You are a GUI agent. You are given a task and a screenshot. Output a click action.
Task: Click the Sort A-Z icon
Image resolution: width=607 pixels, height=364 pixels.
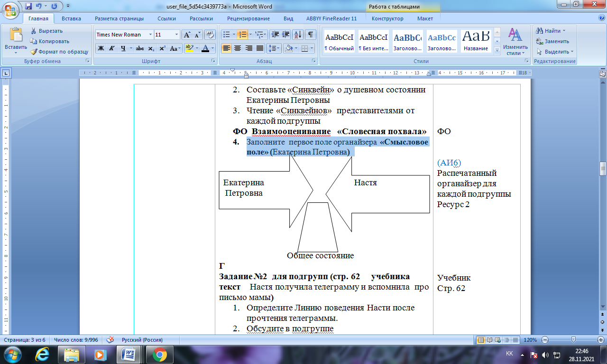coord(298,35)
